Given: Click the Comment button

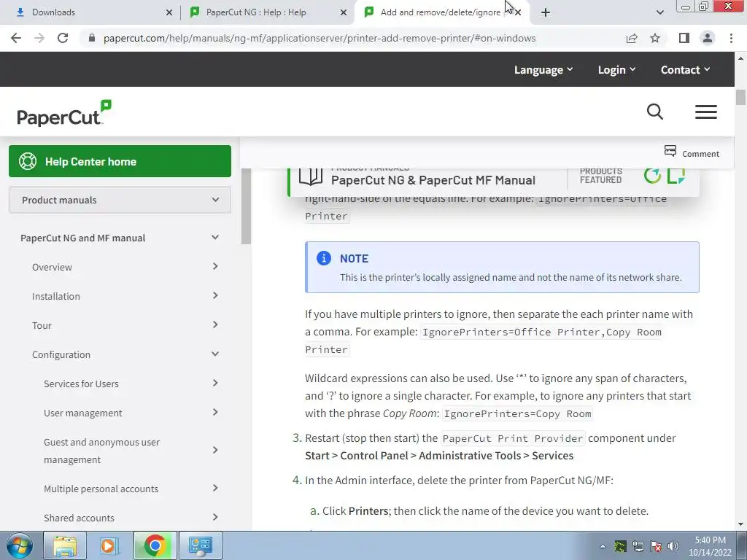Looking at the screenshot, I should coord(692,153).
